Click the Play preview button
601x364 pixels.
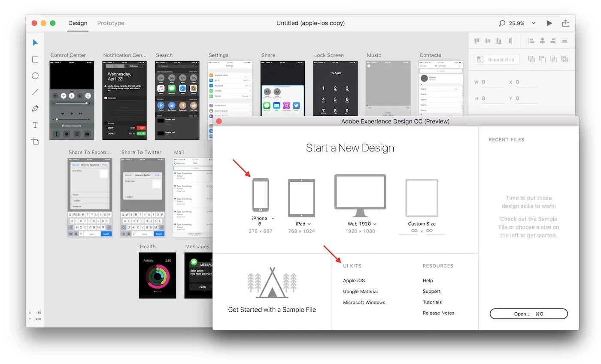point(549,23)
